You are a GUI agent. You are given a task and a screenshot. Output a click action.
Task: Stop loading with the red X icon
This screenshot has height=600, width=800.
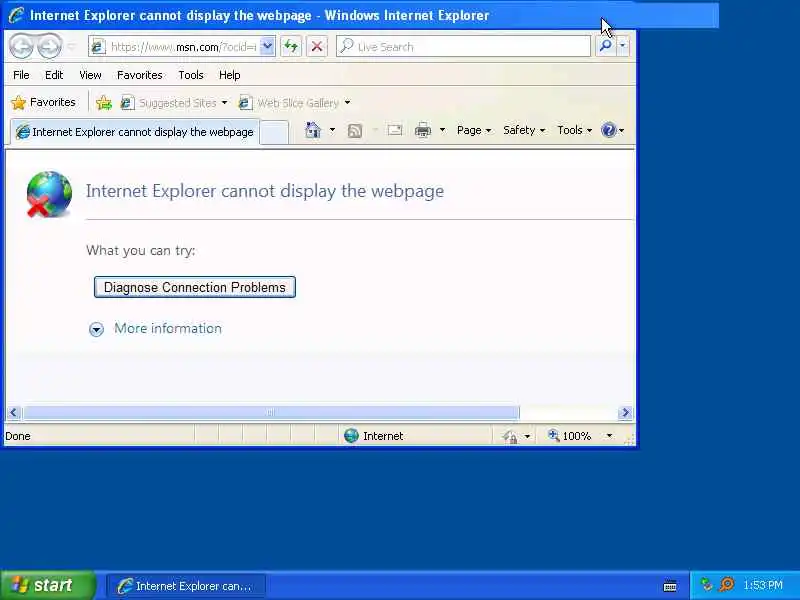pos(317,47)
